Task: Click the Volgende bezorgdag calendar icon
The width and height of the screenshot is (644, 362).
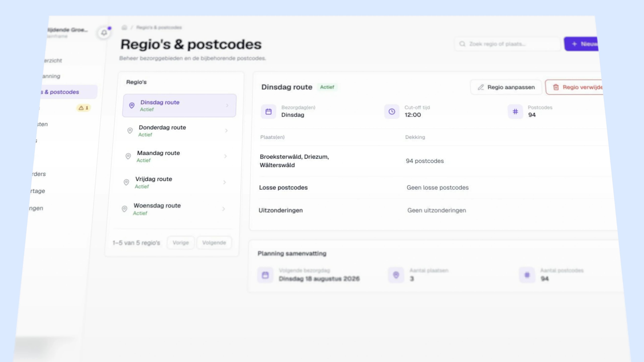Action: click(265, 275)
